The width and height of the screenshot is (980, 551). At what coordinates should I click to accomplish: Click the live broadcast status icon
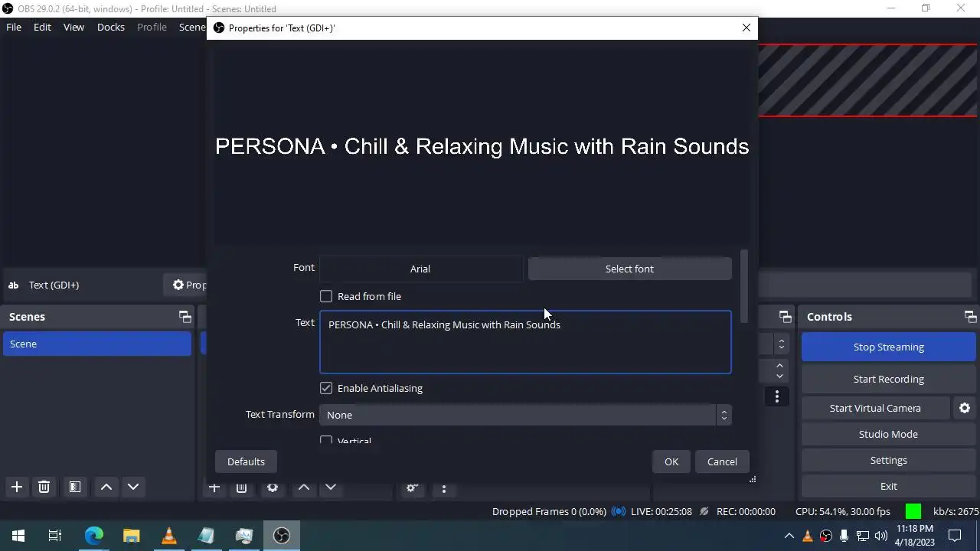tap(619, 511)
